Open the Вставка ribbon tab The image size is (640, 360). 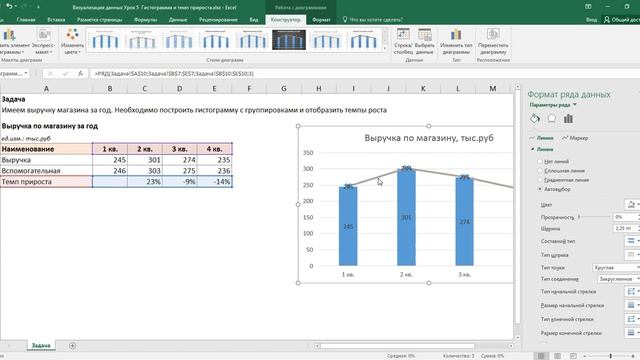56,20
